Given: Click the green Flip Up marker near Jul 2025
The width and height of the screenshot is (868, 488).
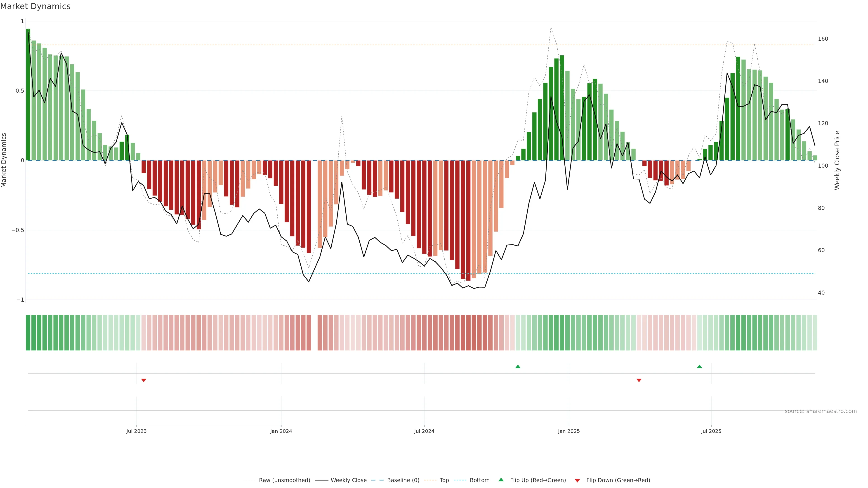Looking at the screenshot, I should click(700, 366).
